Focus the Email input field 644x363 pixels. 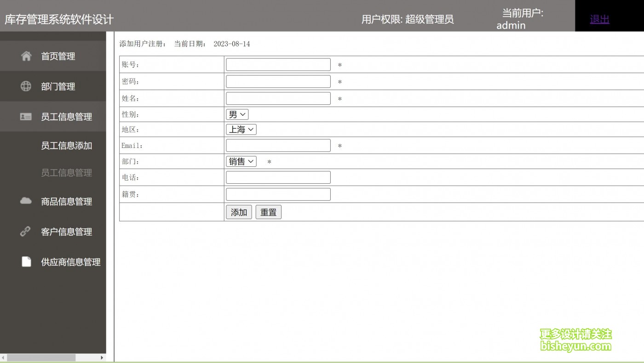[278, 145]
